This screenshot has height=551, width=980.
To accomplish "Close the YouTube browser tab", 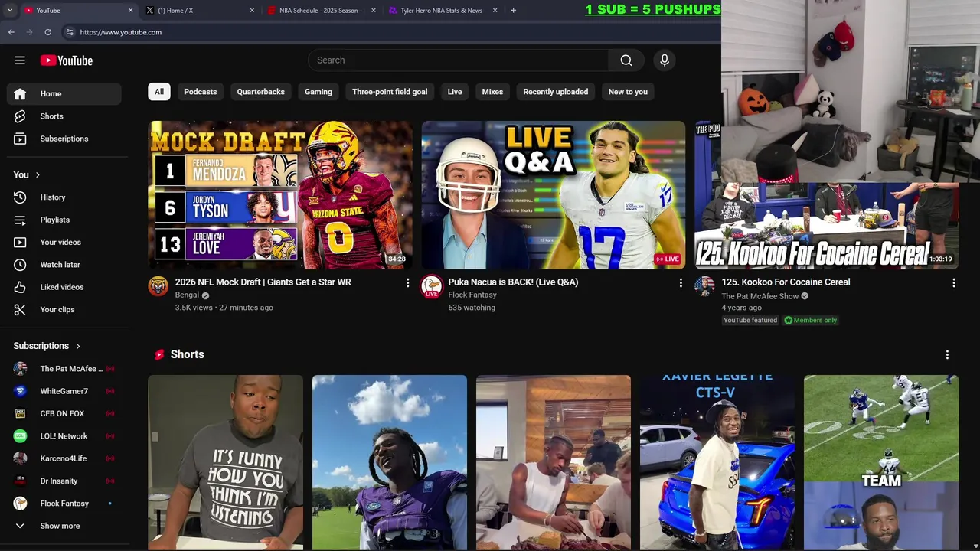I will point(130,10).
